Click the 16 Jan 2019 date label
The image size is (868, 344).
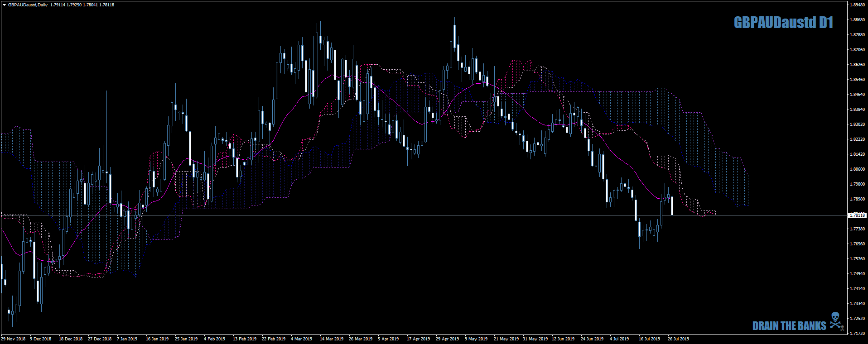157,339
